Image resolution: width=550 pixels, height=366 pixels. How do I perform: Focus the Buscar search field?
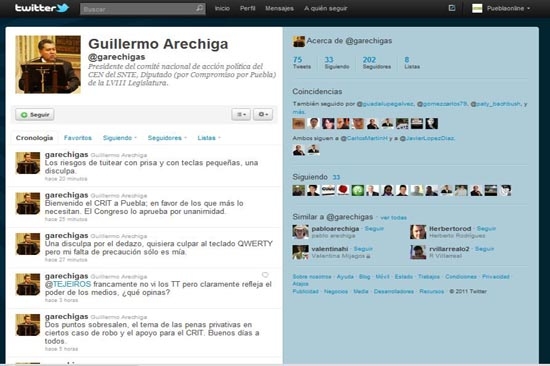[x=143, y=9]
